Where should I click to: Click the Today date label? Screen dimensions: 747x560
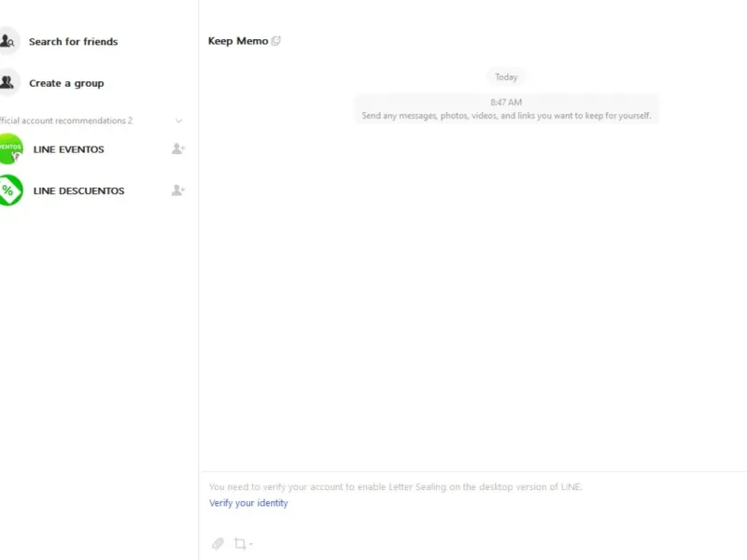coord(506,77)
